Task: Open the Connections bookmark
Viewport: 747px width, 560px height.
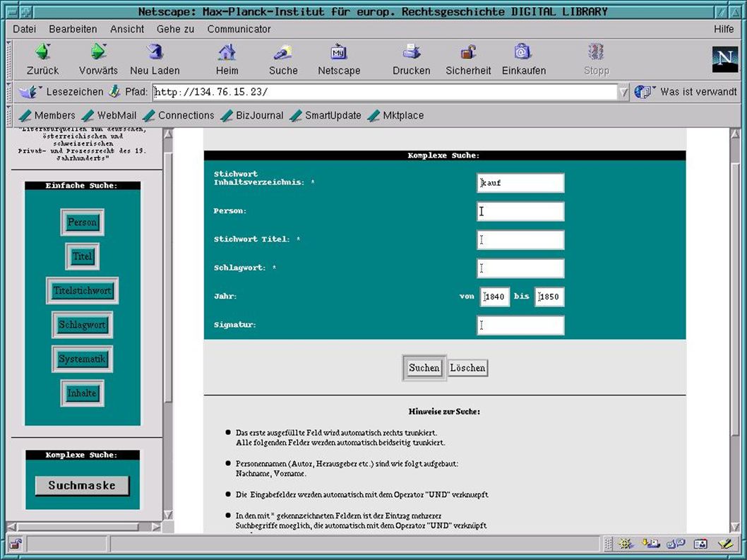Action: [x=179, y=115]
